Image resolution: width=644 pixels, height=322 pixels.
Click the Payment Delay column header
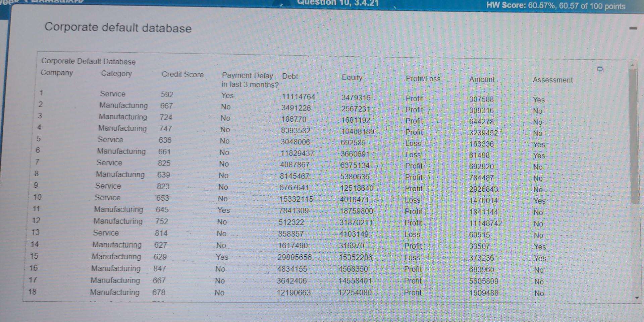pos(248,76)
